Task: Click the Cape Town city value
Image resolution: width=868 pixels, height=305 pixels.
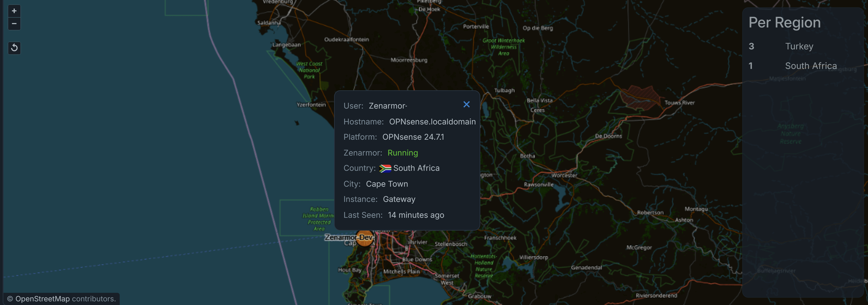Action: coord(387,184)
